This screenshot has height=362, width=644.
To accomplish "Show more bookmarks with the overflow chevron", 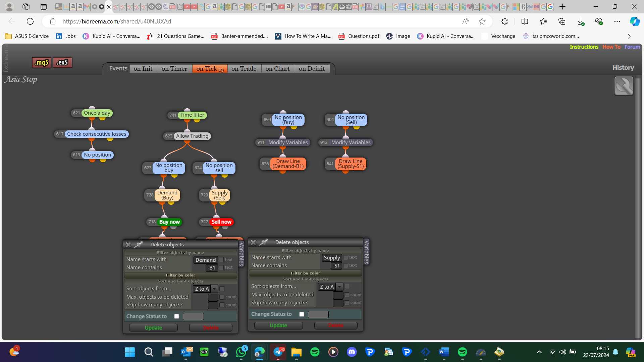I will pyautogui.click(x=629, y=36).
